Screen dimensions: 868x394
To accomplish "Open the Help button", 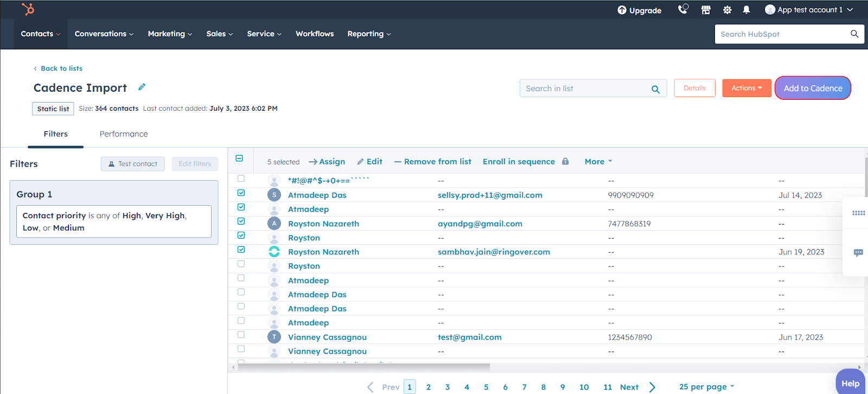I will click(850, 383).
